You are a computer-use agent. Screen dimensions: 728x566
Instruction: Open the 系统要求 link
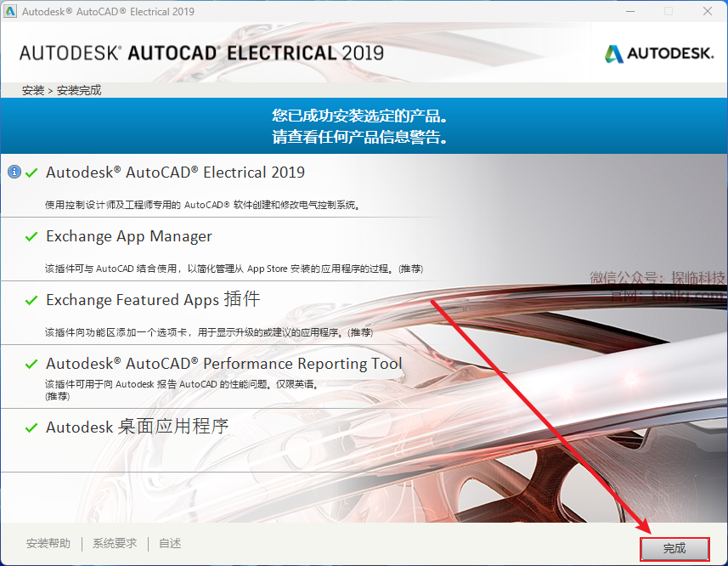[115, 543]
